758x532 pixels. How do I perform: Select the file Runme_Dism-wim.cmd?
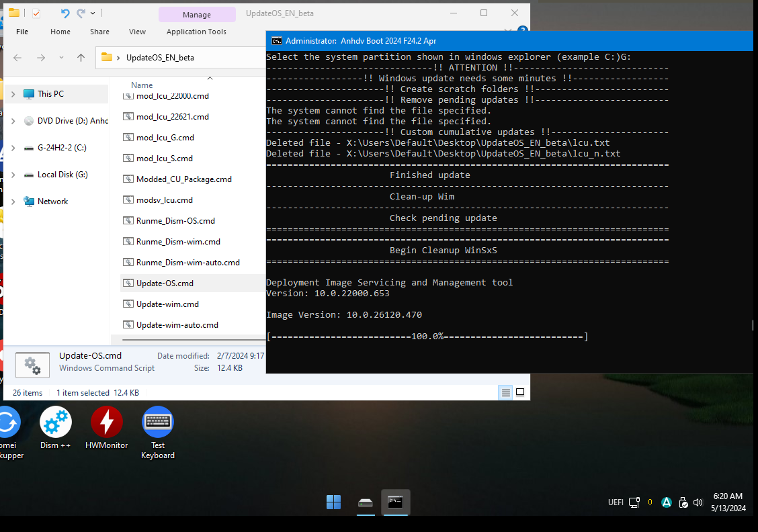pyautogui.click(x=178, y=241)
